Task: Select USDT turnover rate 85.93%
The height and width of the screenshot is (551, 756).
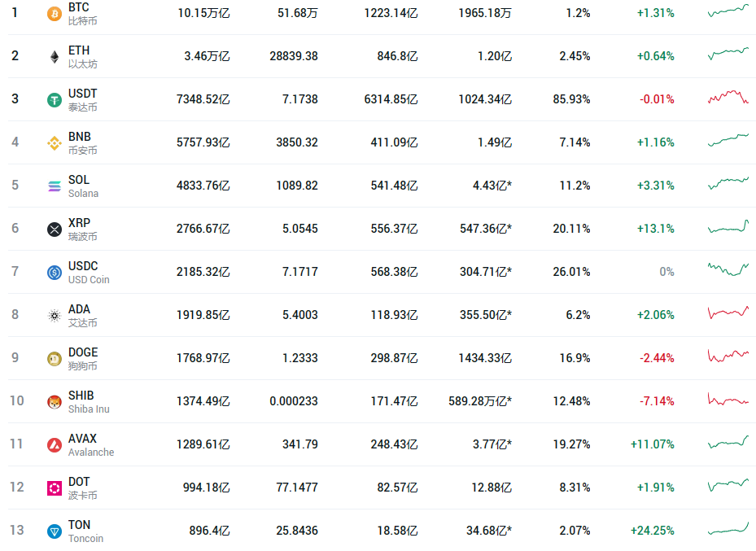Action: 571,99
